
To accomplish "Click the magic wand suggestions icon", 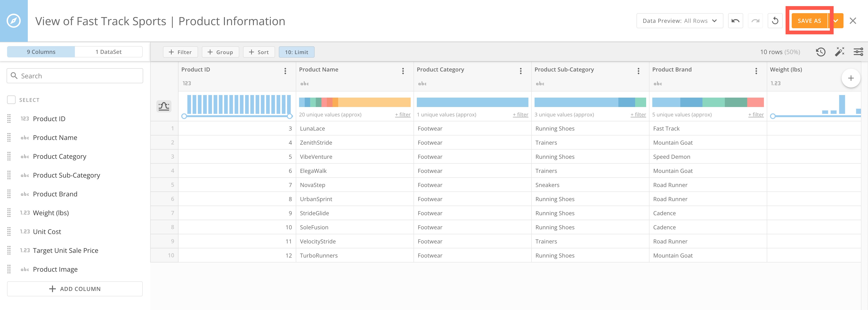I will pos(840,52).
